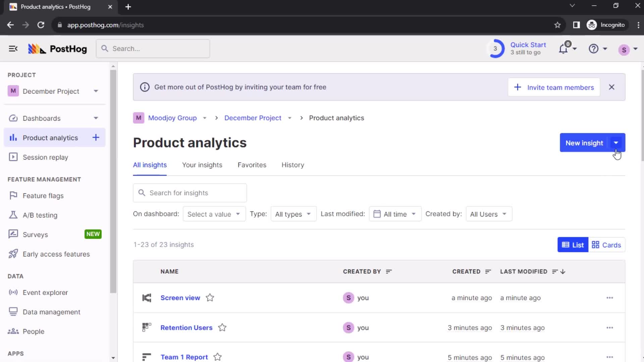Switch to List view

pyautogui.click(x=573, y=245)
